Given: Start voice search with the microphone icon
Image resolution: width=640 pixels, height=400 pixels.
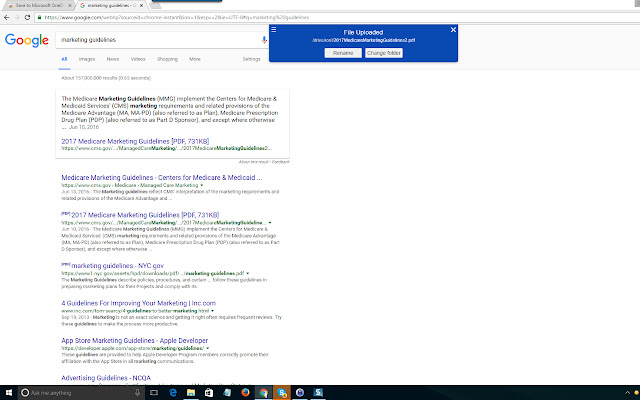Looking at the screenshot, I should 264,40.
